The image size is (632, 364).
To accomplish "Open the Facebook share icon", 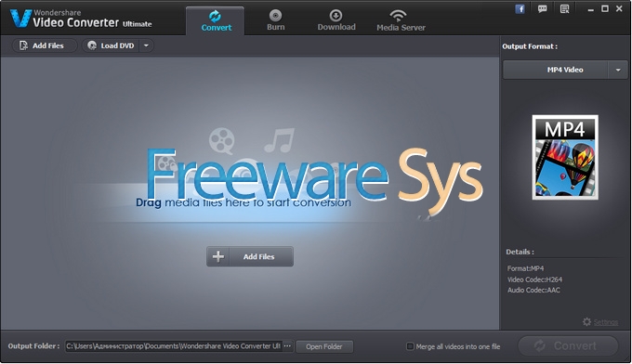I will (x=520, y=9).
